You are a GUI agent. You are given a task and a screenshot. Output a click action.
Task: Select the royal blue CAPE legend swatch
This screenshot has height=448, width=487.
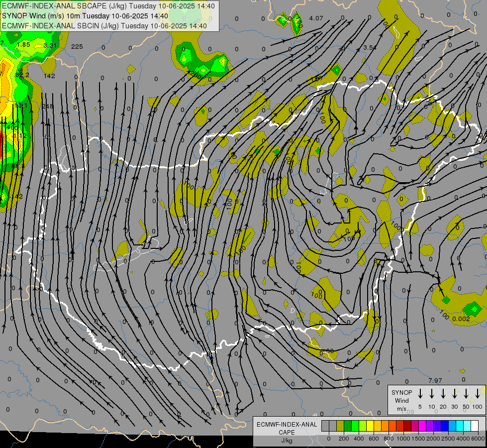tap(444, 426)
